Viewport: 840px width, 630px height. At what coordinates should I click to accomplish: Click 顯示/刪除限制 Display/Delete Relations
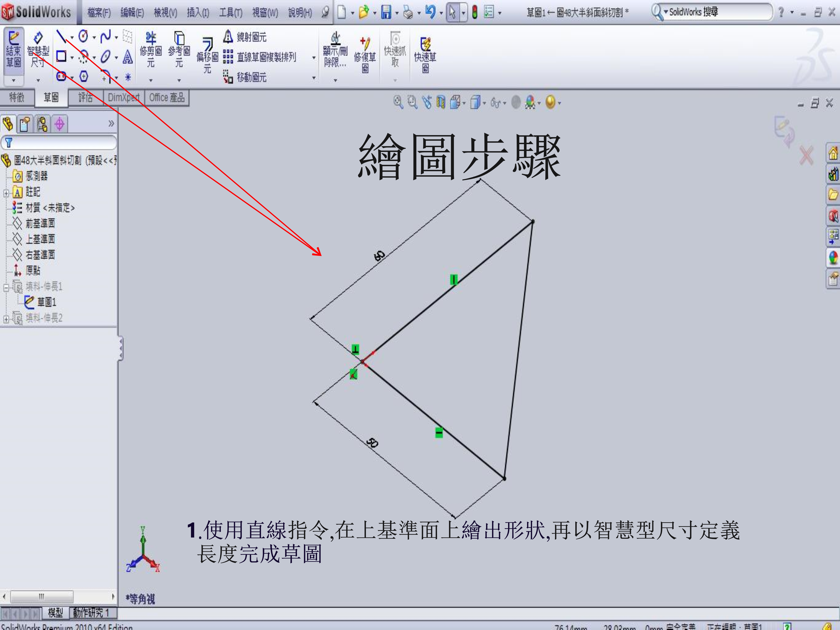point(335,49)
